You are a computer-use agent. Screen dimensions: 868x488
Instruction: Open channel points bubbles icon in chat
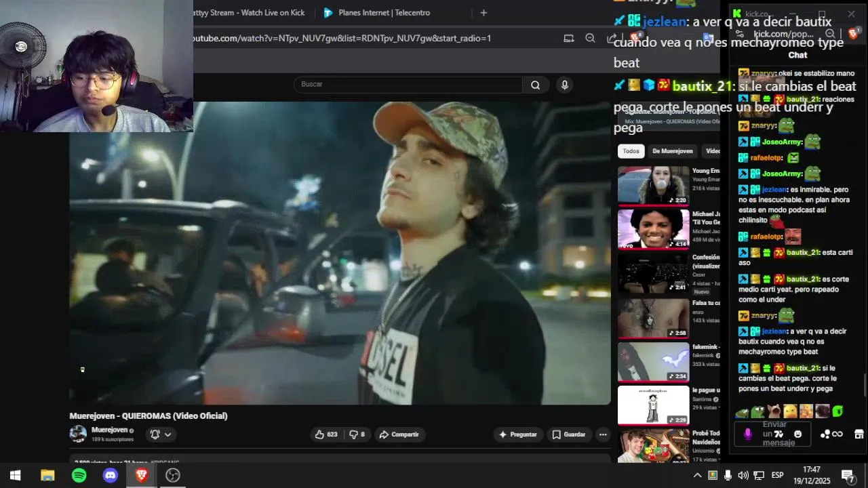[x=825, y=434]
